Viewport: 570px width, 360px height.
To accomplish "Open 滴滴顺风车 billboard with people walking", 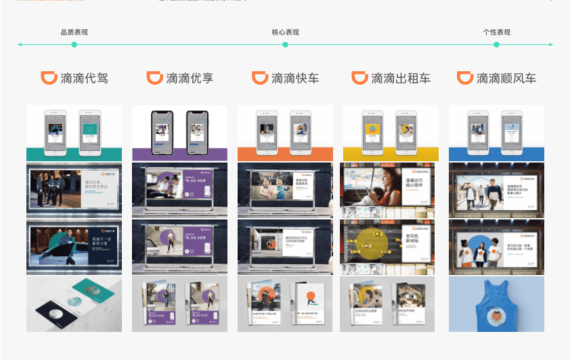I will tap(497, 190).
